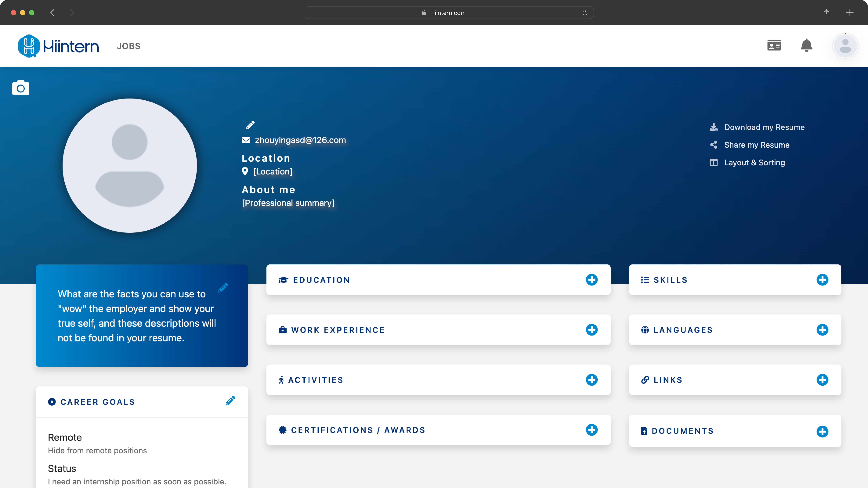The width and height of the screenshot is (868, 488).
Task: Click the DOCUMENTS section heading
Action: click(683, 431)
